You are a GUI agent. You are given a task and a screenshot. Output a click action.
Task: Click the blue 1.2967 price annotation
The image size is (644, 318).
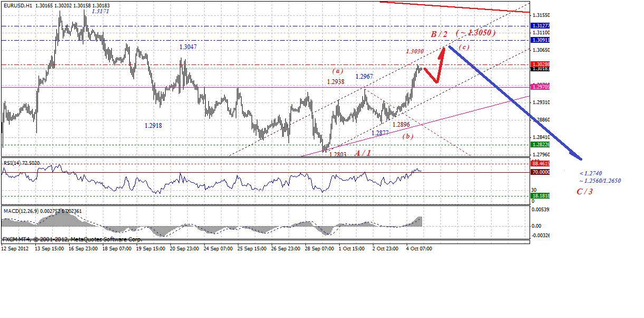coord(364,77)
